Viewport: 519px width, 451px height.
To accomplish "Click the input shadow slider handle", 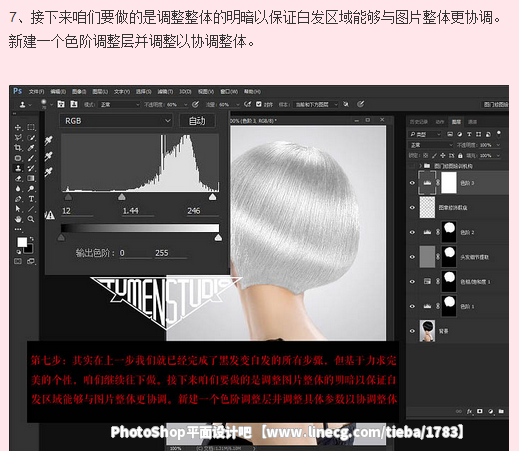I will (x=68, y=197).
